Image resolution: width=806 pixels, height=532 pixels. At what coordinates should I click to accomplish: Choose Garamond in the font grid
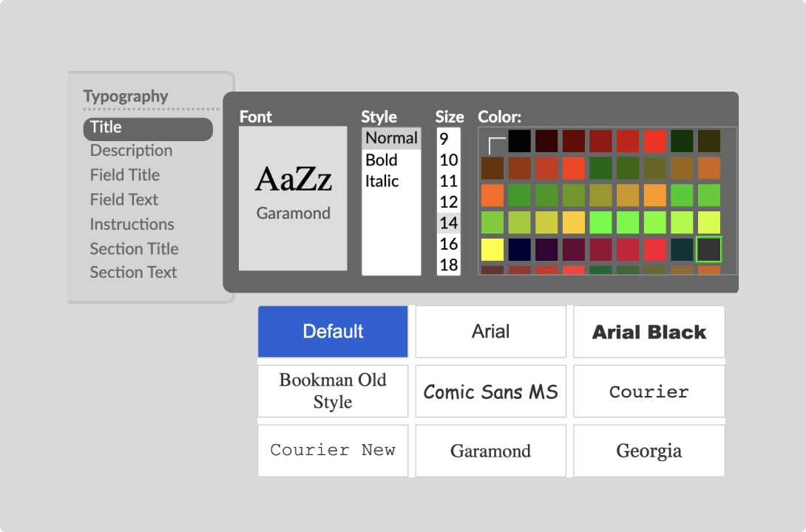(490, 450)
